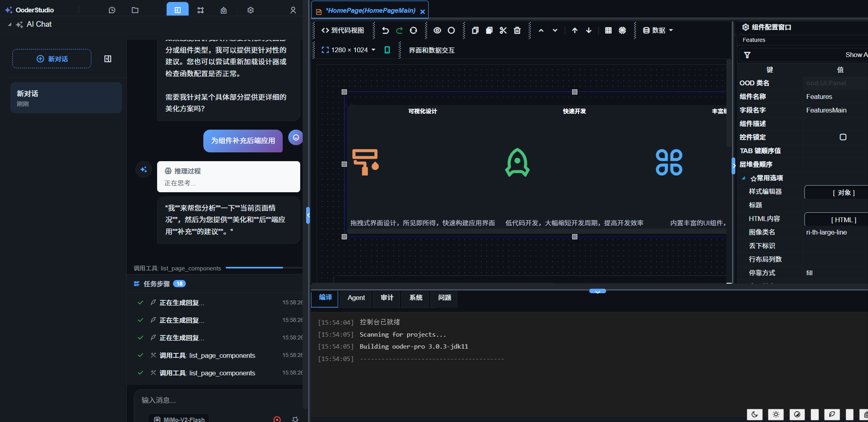Viewport: 868px width, 422px height.
Task: Click the chip component icon in toolbar
Action: (x=622, y=30)
